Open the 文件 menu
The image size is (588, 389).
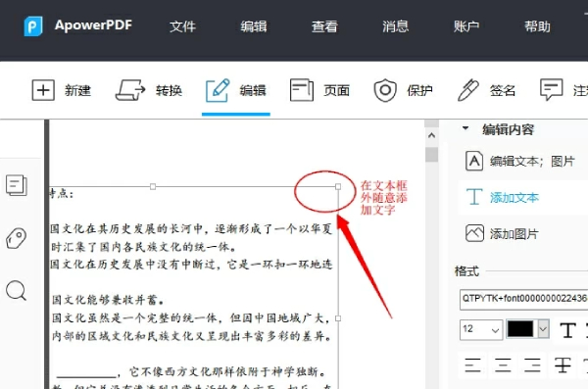pos(182,26)
